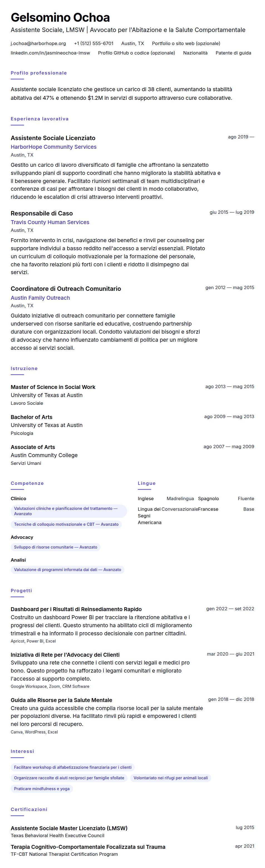The height and width of the screenshot is (868, 265).
Task: Click the Inglese language entry
Action: [166, 499]
